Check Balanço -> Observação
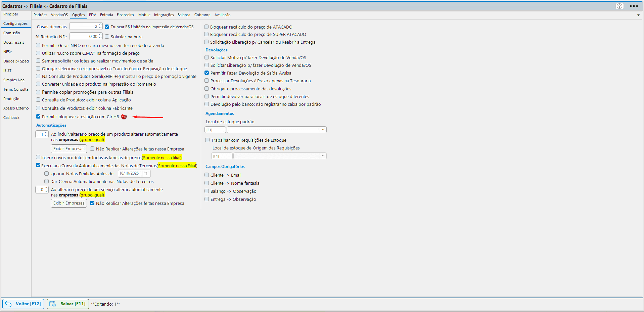 pos(207,191)
